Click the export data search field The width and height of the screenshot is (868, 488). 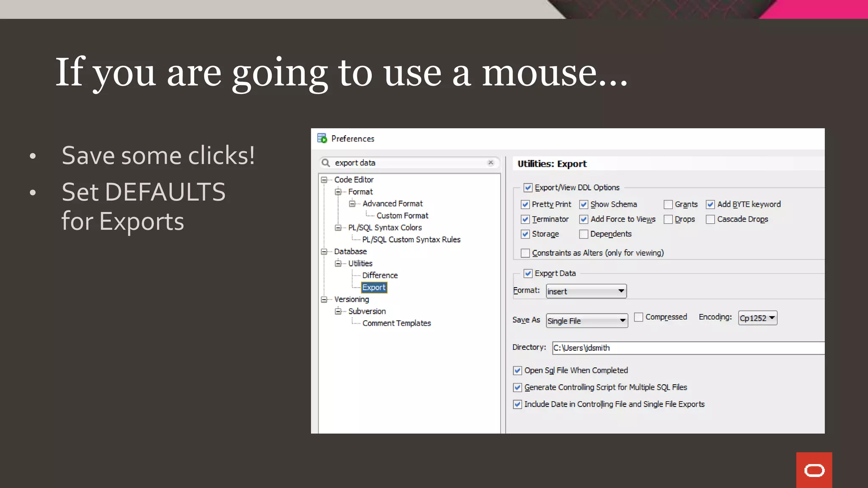[x=409, y=163]
